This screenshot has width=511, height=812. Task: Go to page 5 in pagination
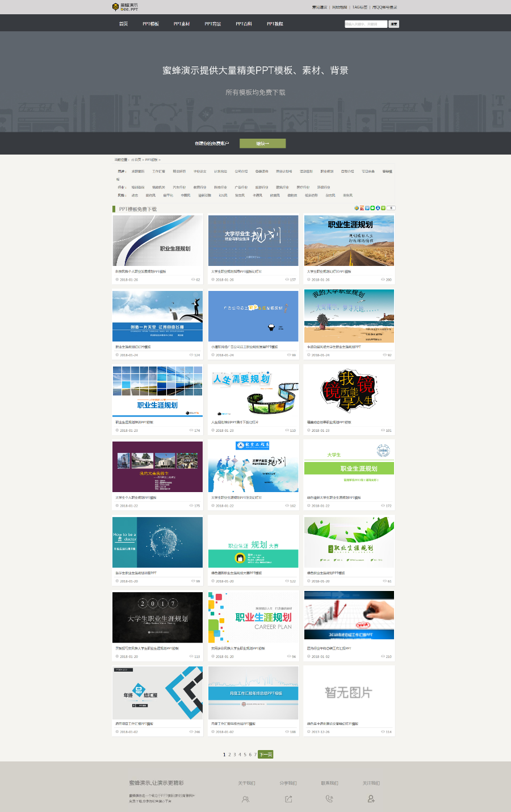(245, 755)
